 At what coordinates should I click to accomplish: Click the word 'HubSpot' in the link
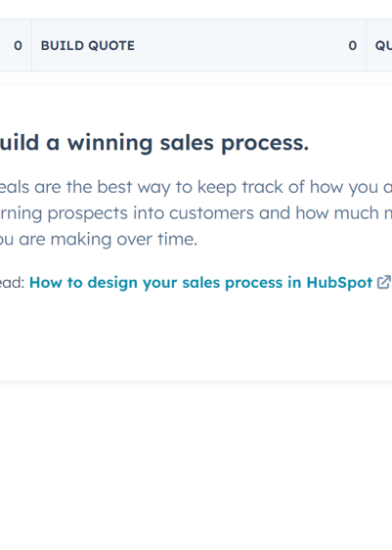(339, 283)
